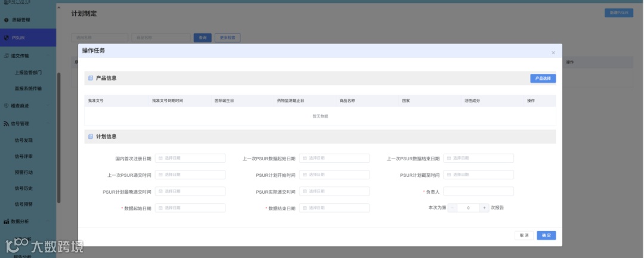
Task: Click the 新增PSUR button at top right
Action: click(x=618, y=13)
